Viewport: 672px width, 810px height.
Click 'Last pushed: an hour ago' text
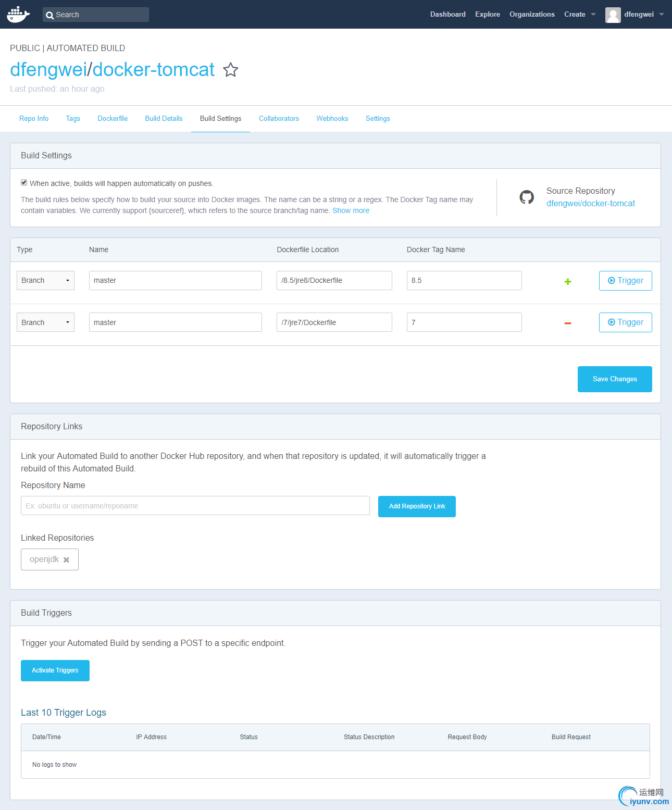[57, 89]
